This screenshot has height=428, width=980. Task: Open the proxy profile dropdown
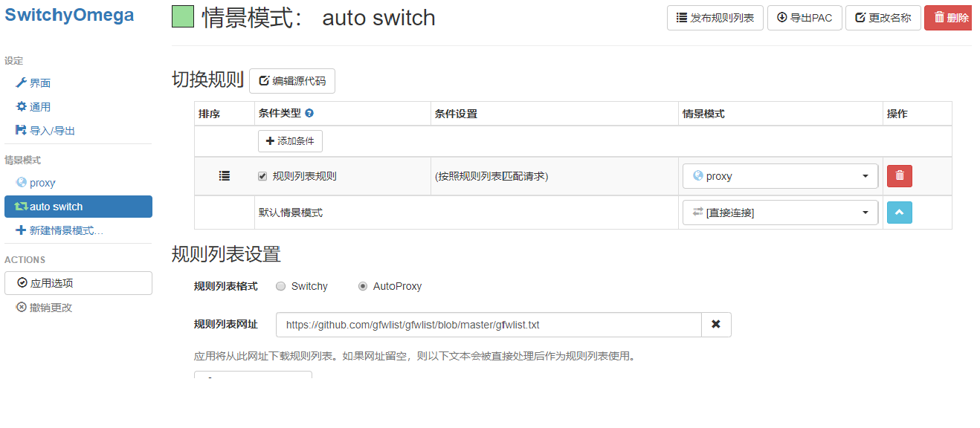pos(780,176)
